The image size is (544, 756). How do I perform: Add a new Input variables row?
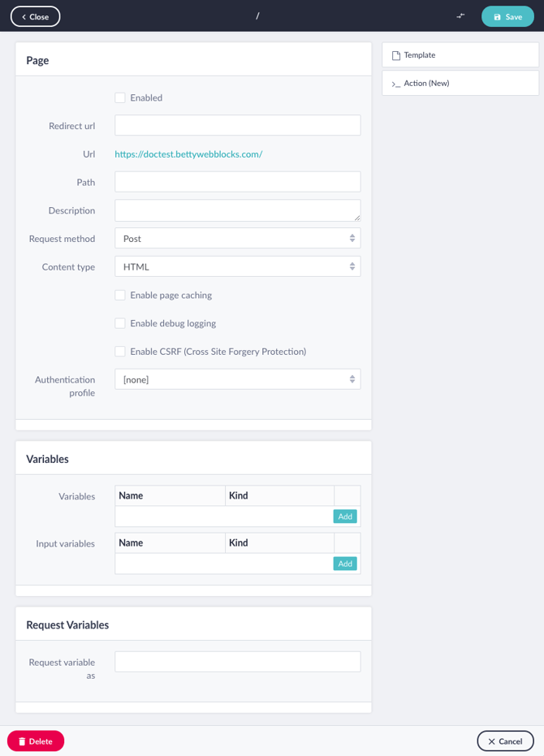click(345, 564)
